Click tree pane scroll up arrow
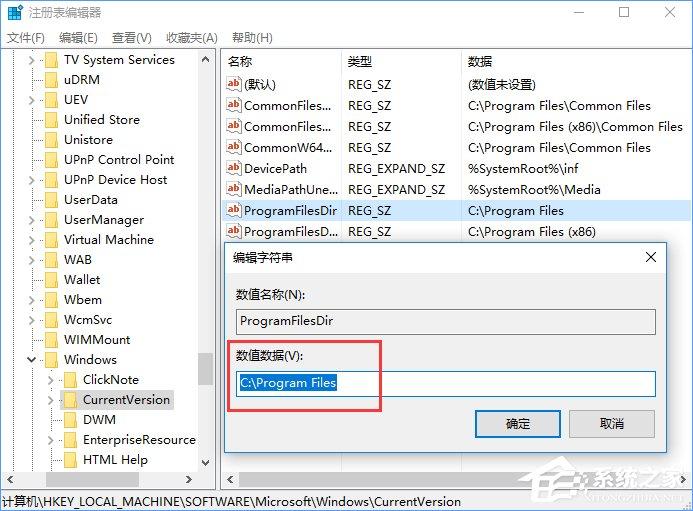This screenshot has width=693, height=511. [205, 59]
